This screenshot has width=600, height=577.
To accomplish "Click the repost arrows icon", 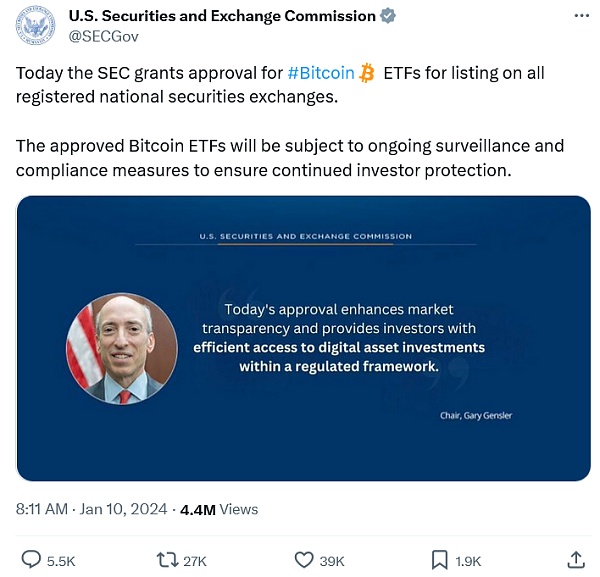I will point(168,559).
